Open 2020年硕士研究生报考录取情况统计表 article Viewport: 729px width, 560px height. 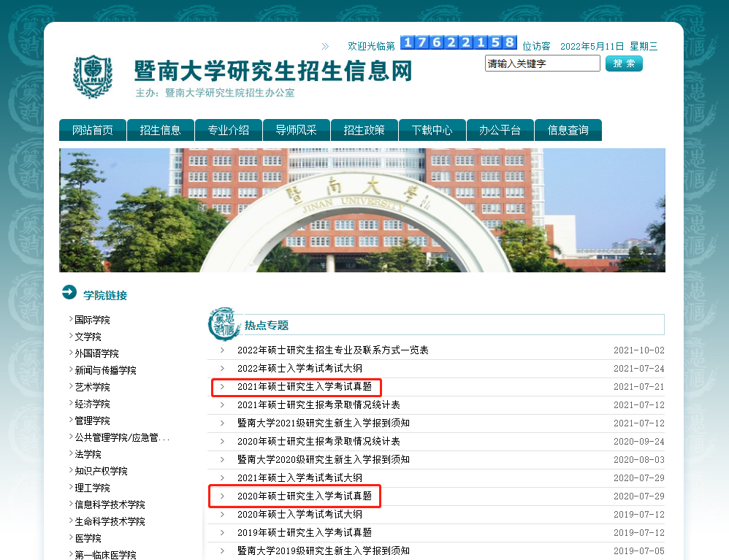tap(318, 442)
